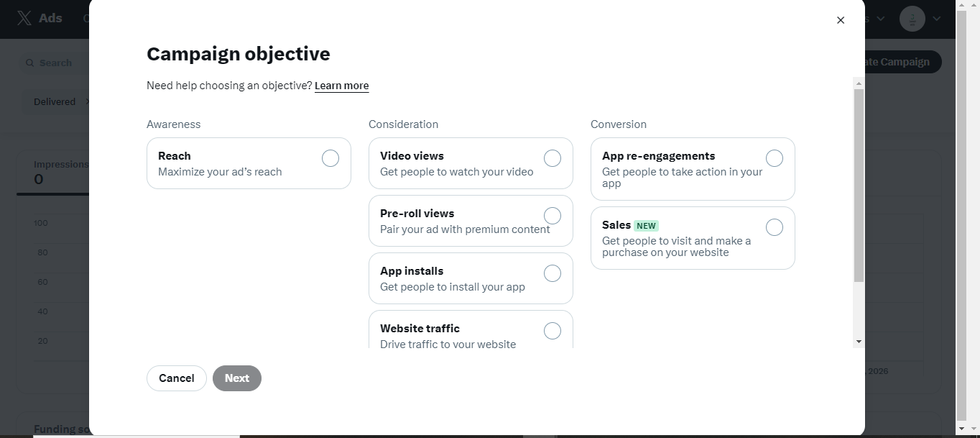Pick the App installs radio option

point(553,273)
